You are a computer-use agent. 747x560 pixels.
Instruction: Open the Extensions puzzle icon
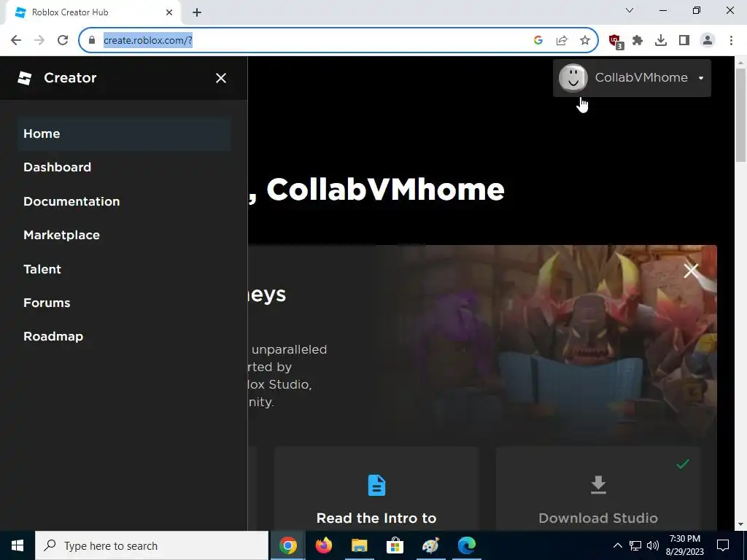[638, 41]
